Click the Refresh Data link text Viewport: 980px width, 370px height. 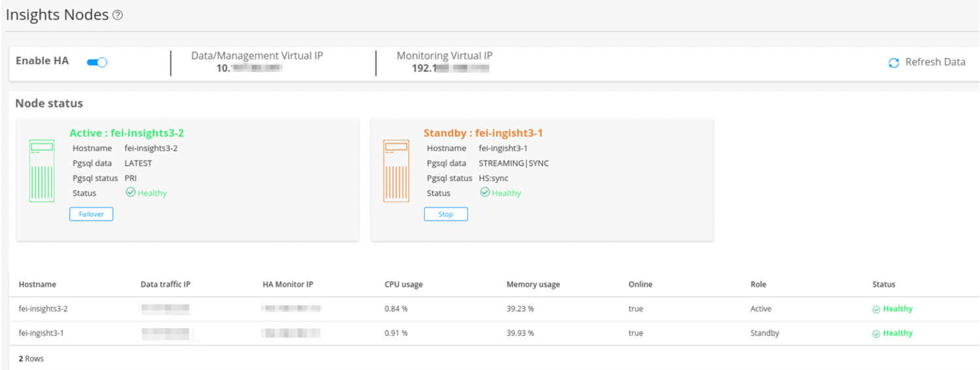pos(935,62)
